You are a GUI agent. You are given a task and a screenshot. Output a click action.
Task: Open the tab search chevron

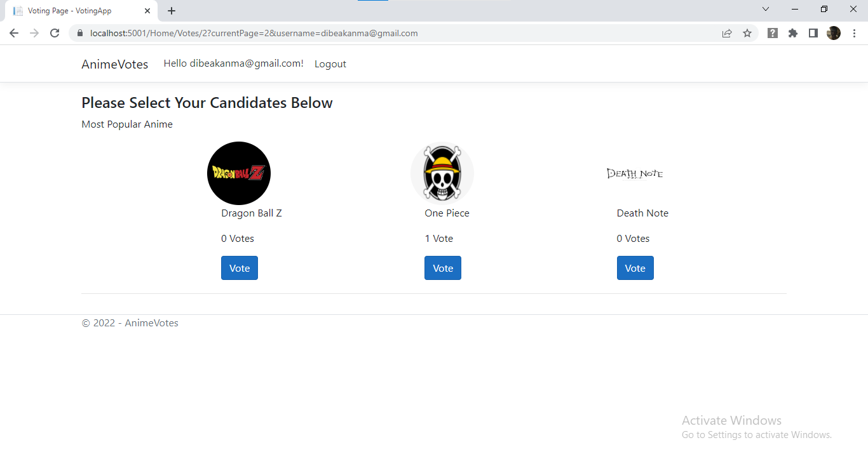tap(766, 10)
